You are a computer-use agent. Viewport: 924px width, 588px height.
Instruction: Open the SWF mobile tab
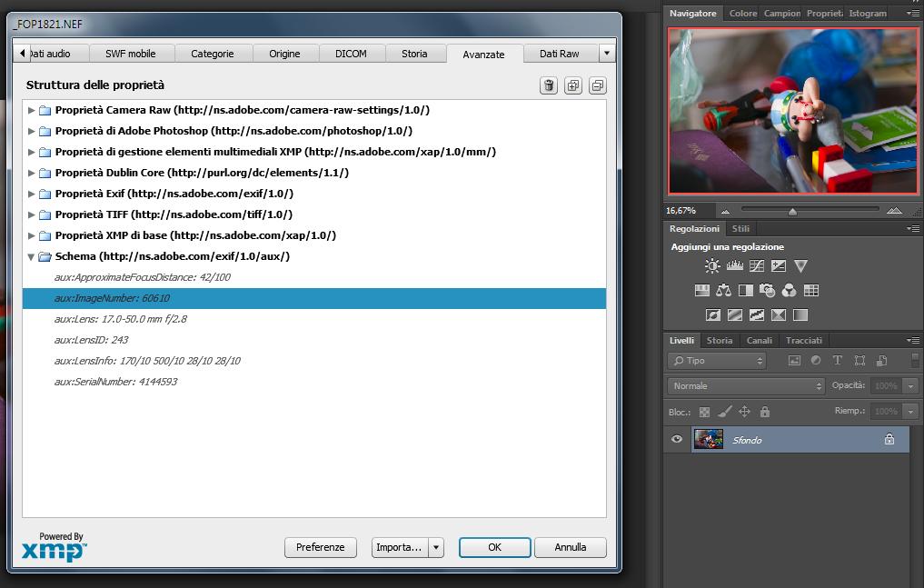point(130,54)
